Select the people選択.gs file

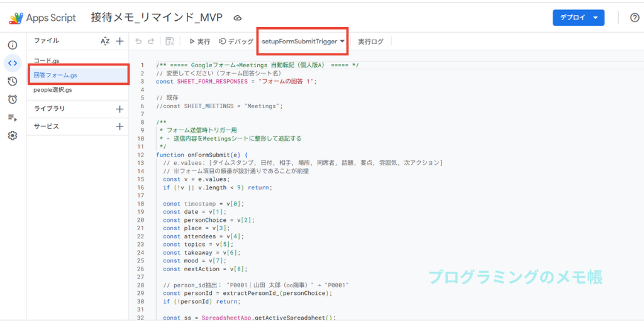point(53,90)
